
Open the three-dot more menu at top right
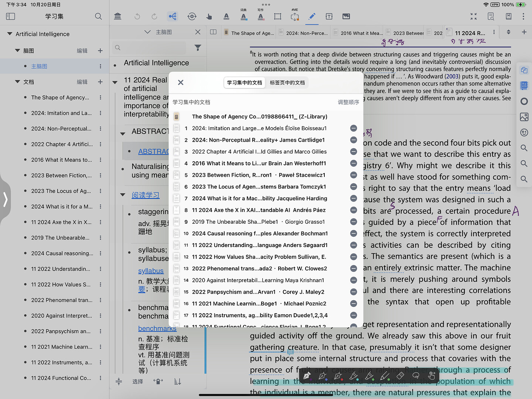point(523,16)
